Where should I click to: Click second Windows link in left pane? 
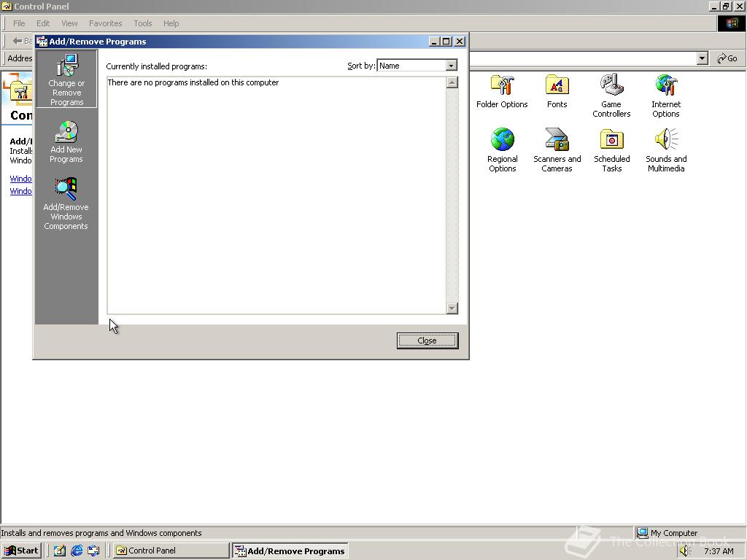20,191
